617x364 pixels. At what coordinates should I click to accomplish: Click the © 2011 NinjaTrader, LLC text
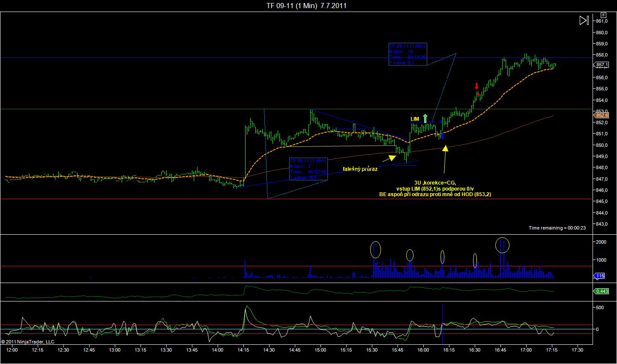(28, 342)
